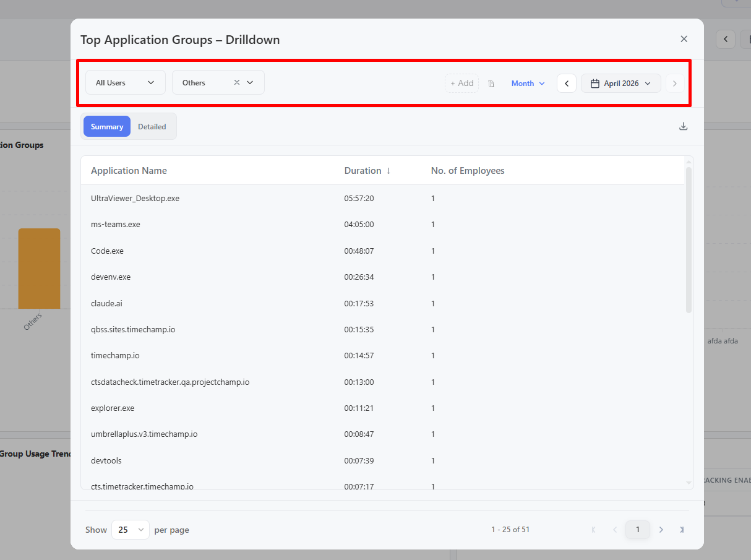The height and width of the screenshot is (560, 751).
Task: Click the table's vertical scrollbar
Action: (x=689, y=240)
